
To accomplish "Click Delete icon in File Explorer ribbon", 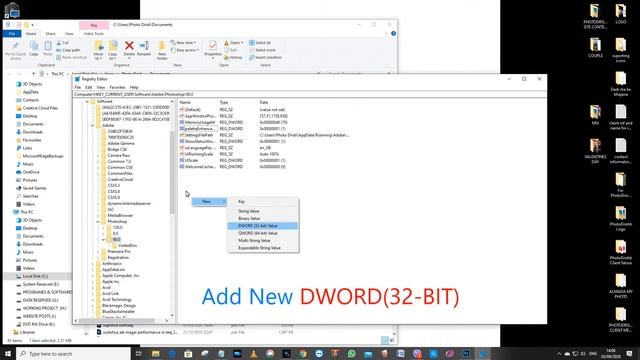I will pyautogui.click(x=129, y=49).
